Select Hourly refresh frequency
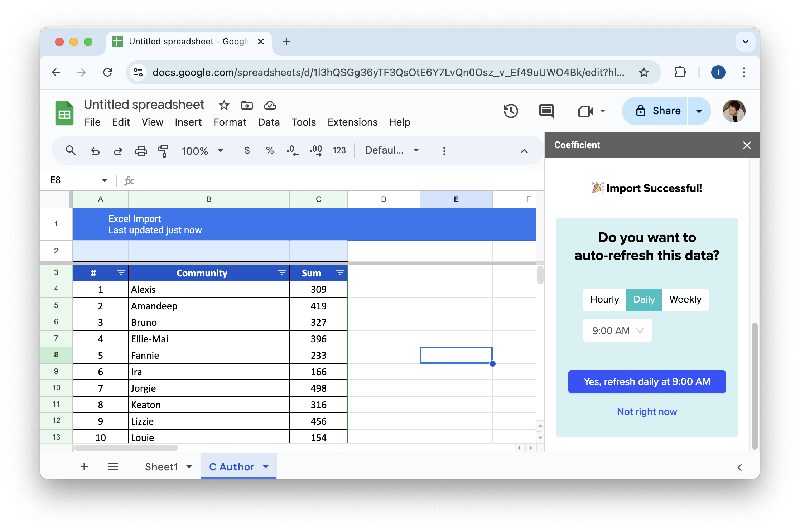 pos(604,300)
